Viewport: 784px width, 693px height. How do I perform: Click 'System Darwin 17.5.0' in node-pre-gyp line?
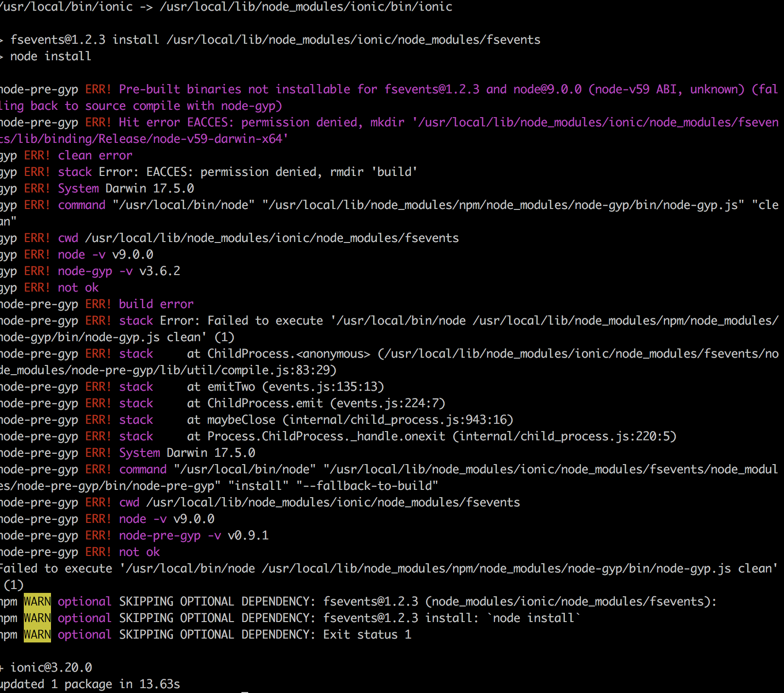187,453
